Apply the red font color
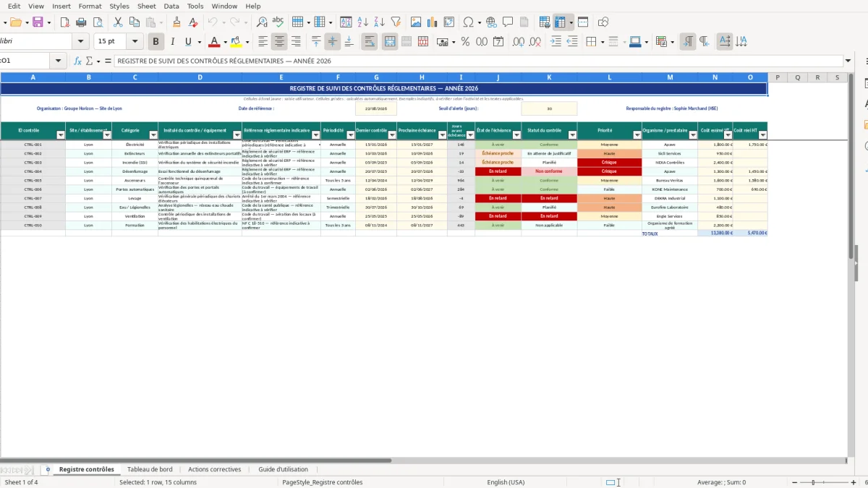 [x=213, y=42]
